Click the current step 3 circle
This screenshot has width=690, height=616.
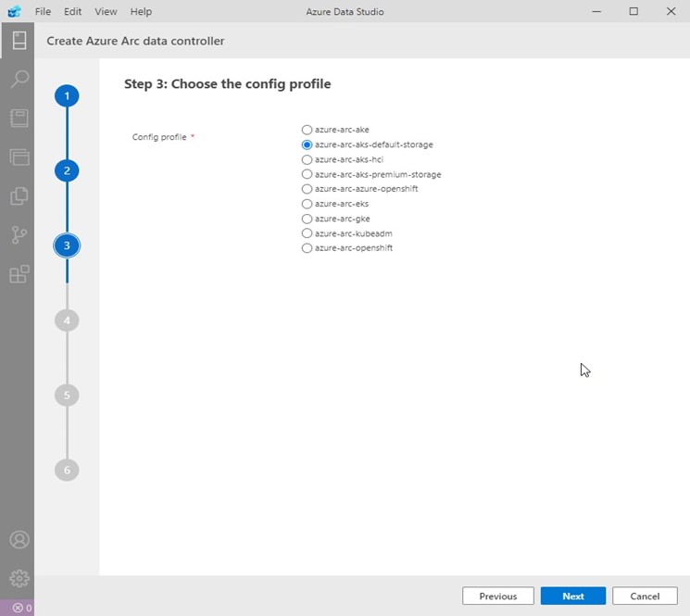point(67,245)
